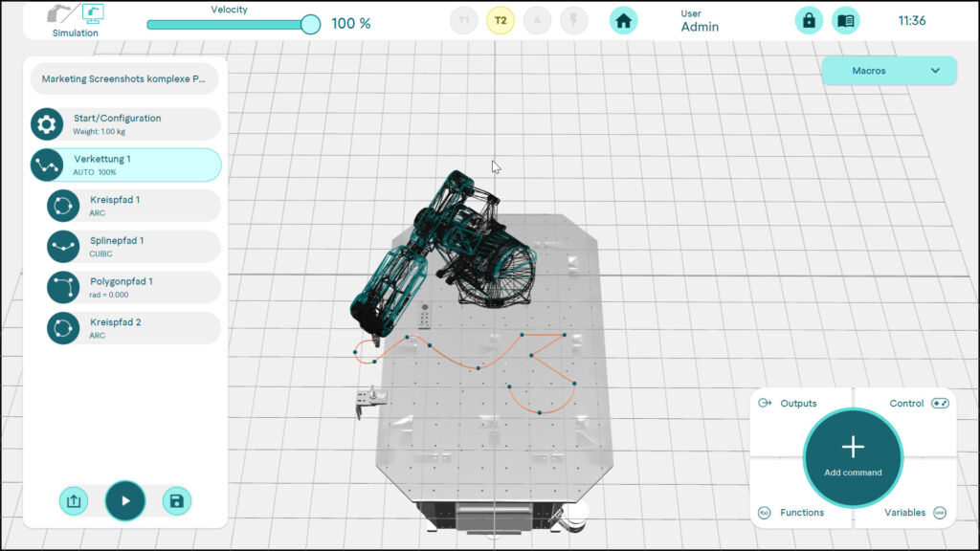Open the manual book icon

point(845,20)
